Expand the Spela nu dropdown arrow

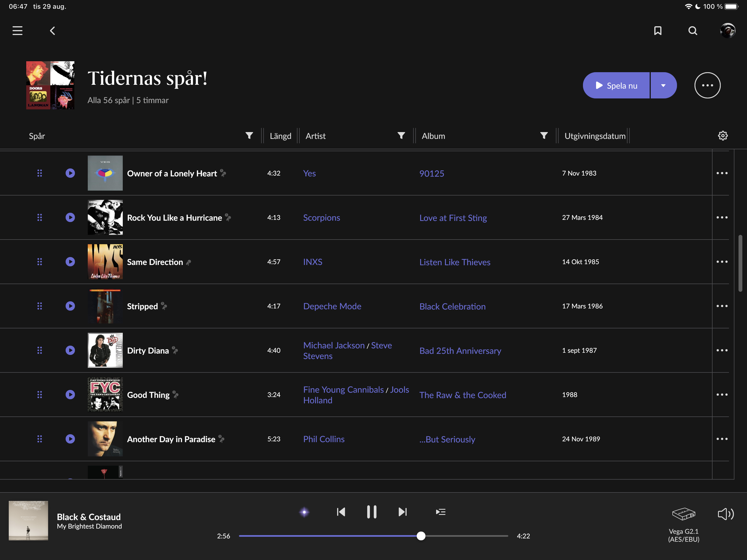click(663, 86)
